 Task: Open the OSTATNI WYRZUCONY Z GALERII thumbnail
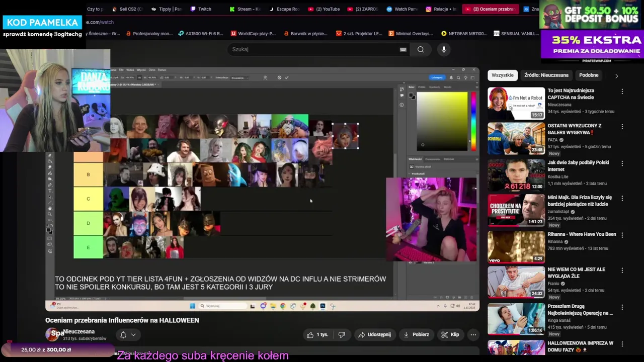coord(516,138)
